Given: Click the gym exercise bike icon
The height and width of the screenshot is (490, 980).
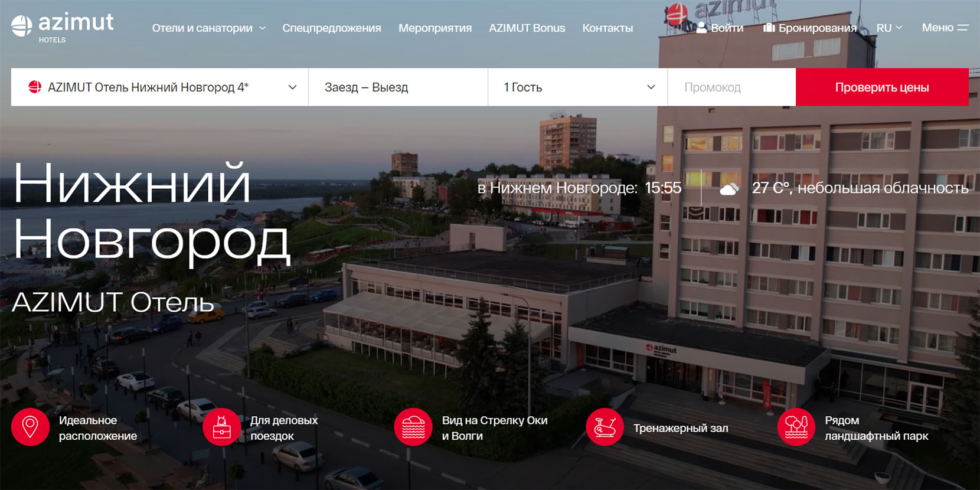Looking at the screenshot, I should click(x=605, y=427).
